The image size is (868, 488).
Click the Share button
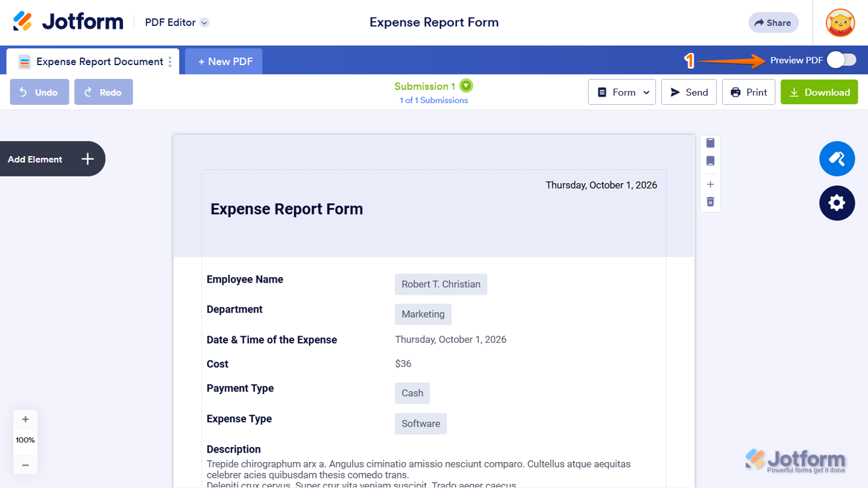[x=773, y=23]
